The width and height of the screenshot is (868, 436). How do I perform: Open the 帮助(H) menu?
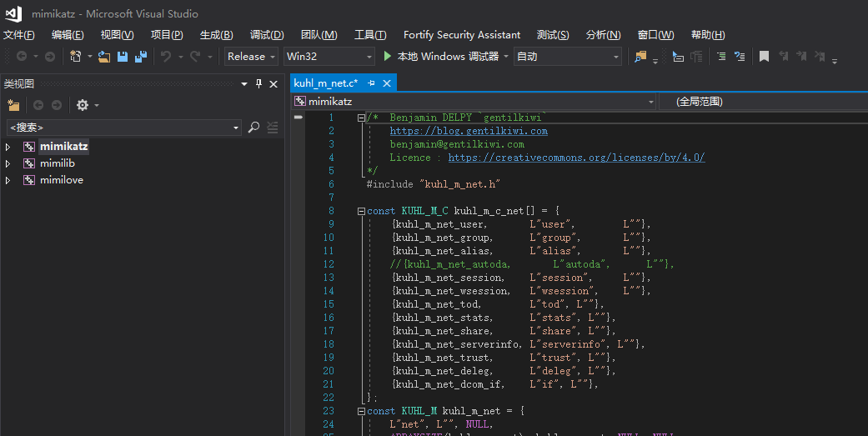click(707, 35)
